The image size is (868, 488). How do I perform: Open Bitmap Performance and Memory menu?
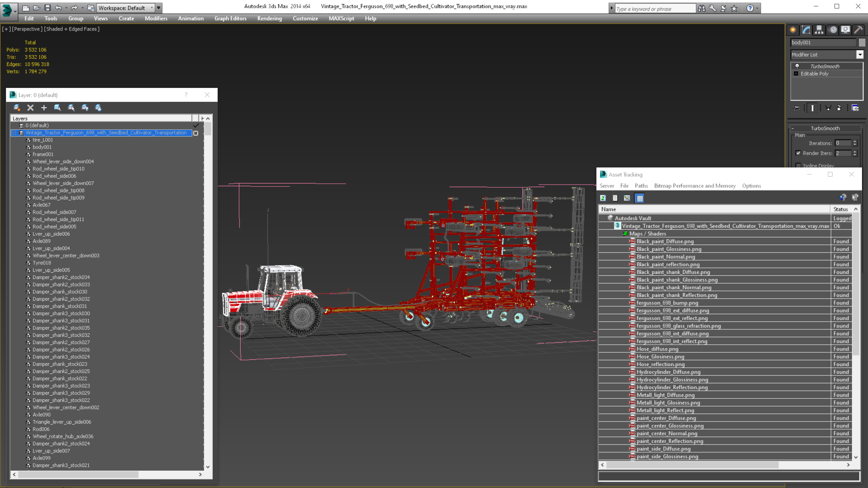tap(695, 186)
